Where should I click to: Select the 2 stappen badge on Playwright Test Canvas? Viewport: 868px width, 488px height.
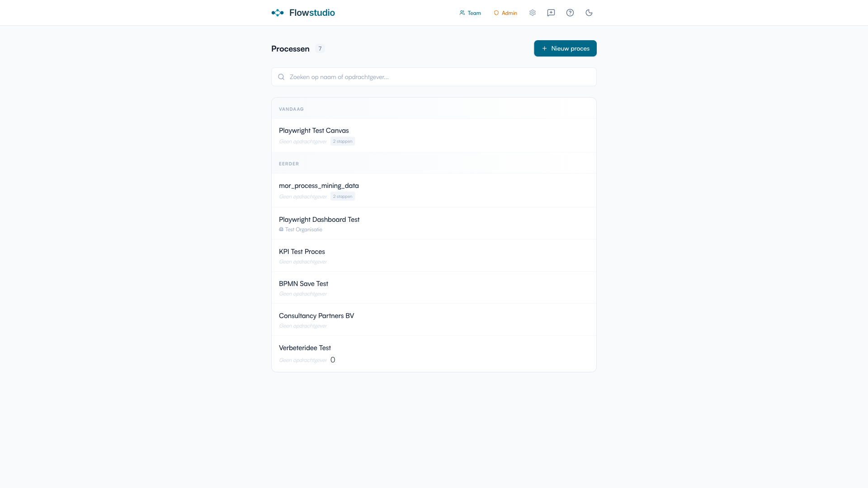(342, 141)
